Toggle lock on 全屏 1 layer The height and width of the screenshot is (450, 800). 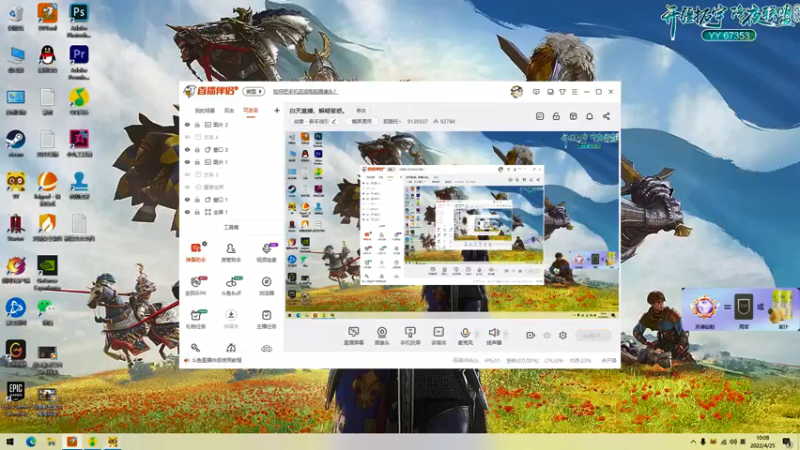click(197, 212)
